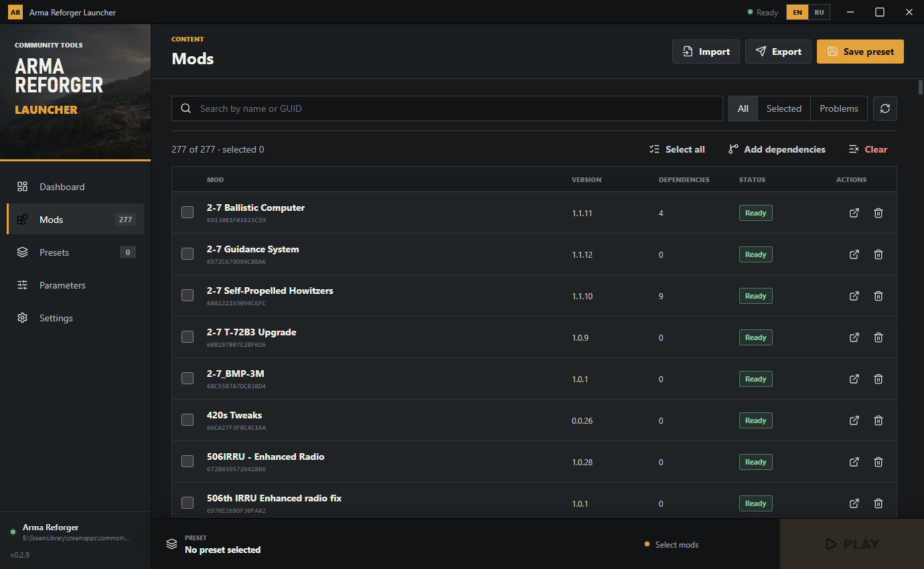Select the 2-7 Guidance System checkbox

(187, 254)
